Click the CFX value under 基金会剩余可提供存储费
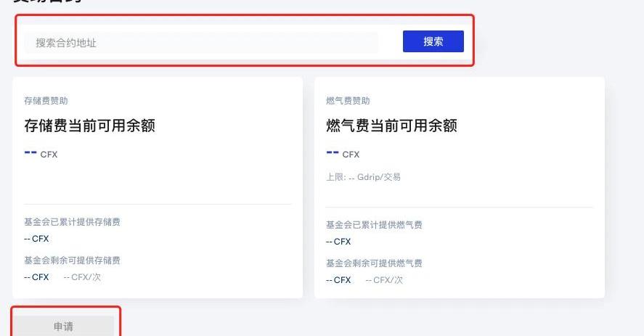The image size is (644, 336). tap(36, 277)
